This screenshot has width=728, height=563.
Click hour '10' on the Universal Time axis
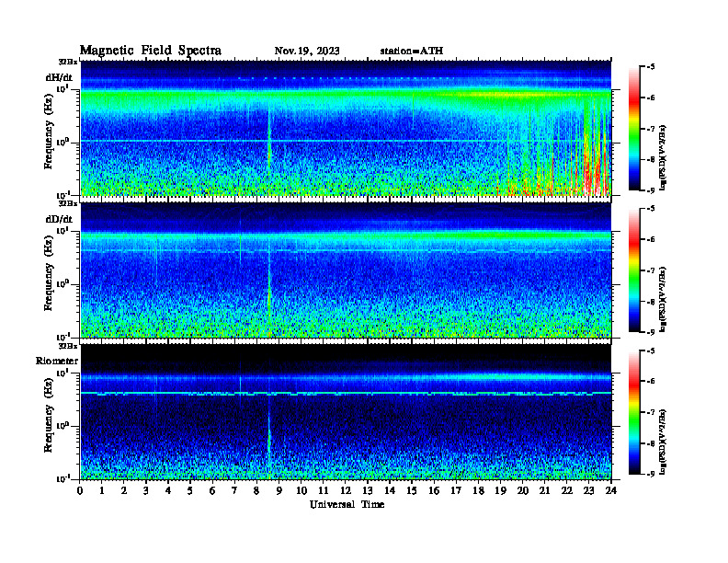[301, 490]
